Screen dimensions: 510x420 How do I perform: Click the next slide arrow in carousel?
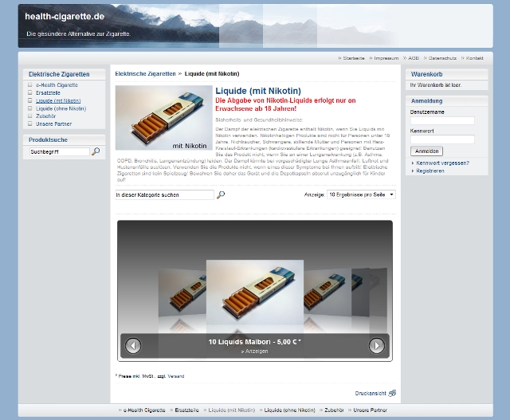[376, 345]
